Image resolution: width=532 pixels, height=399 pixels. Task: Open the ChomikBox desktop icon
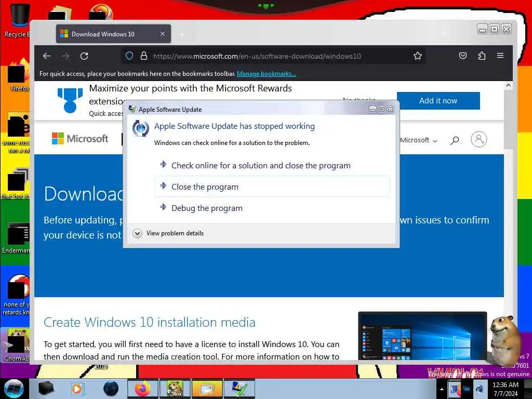coord(16,345)
